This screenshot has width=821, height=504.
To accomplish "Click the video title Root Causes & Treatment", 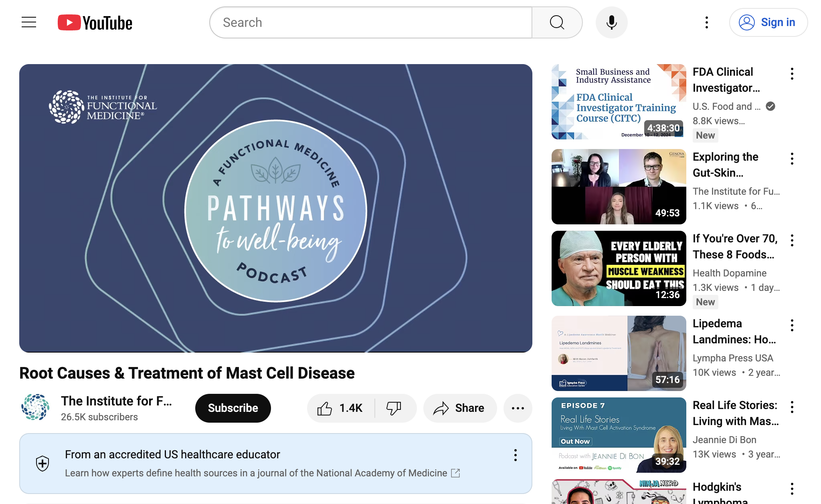I will (187, 373).
